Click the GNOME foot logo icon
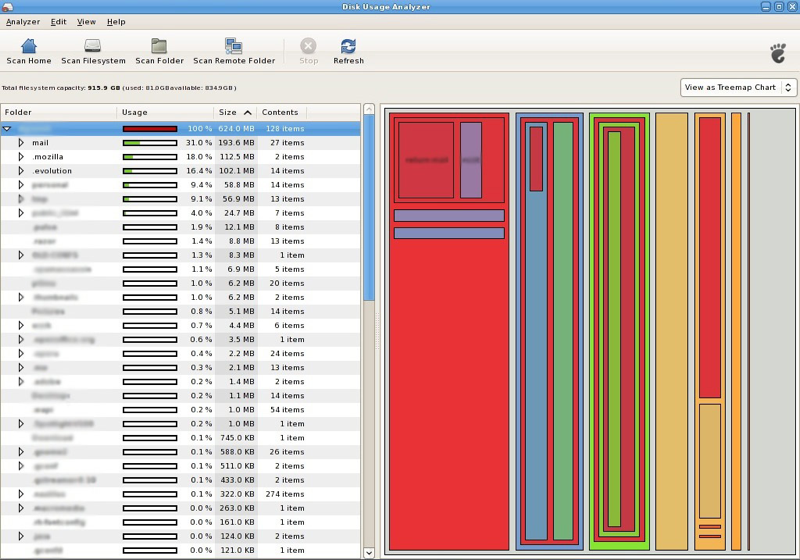The width and height of the screenshot is (800, 560). pos(778,53)
